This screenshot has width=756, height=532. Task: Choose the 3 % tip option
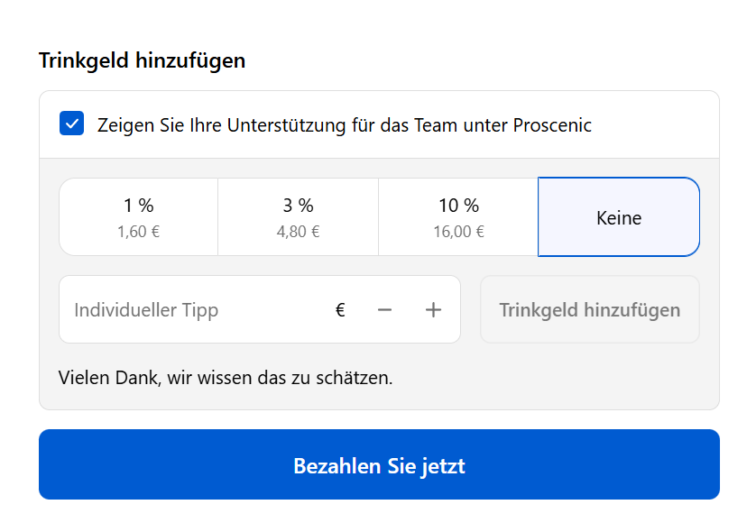298,217
